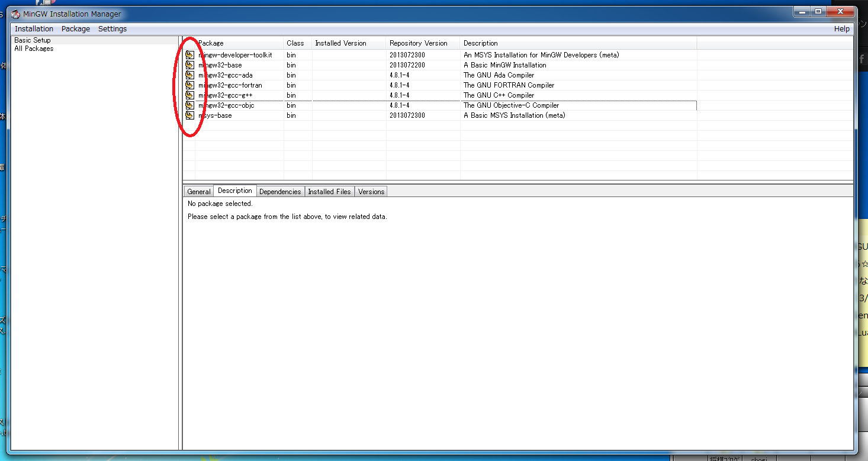Image resolution: width=868 pixels, height=461 pixels.
Task: Select Basic Setup in the left pane
Action: (x=33, y=40)
